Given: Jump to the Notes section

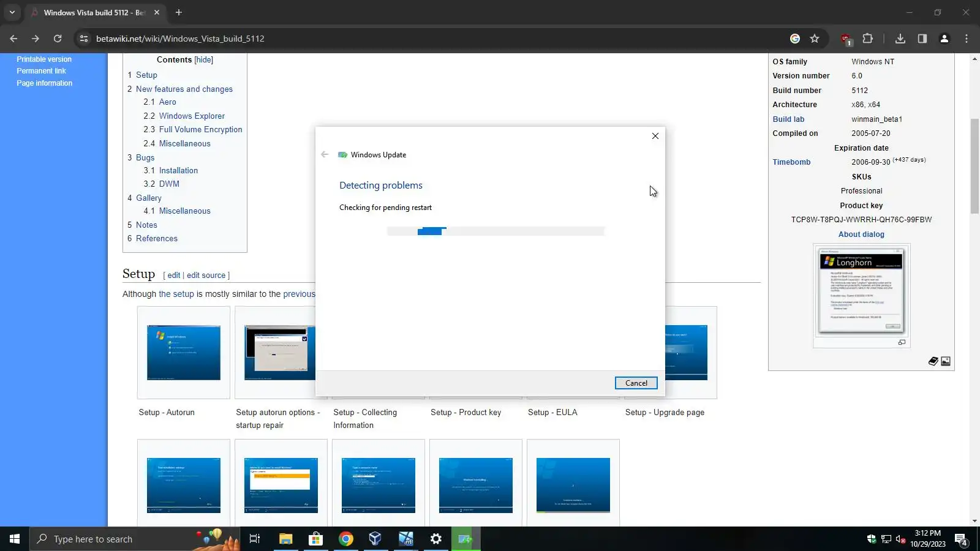Looking at the screenshot, I should (146, 225).
